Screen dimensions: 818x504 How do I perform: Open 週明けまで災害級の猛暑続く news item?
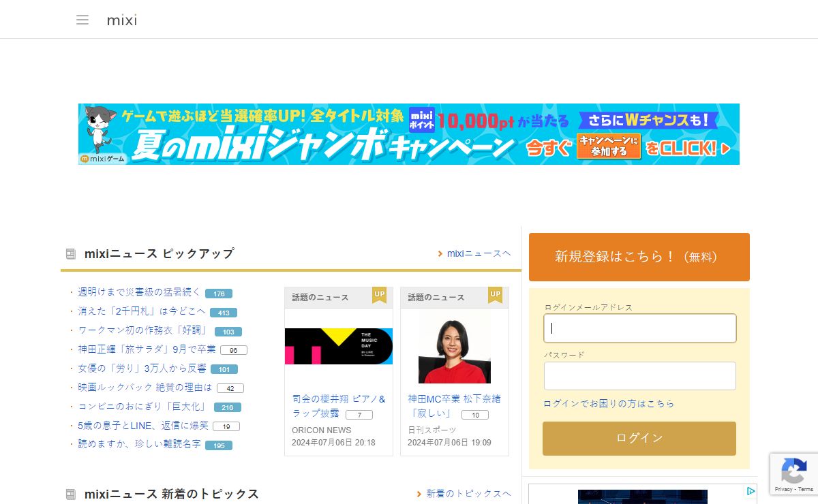coord(140,292)
